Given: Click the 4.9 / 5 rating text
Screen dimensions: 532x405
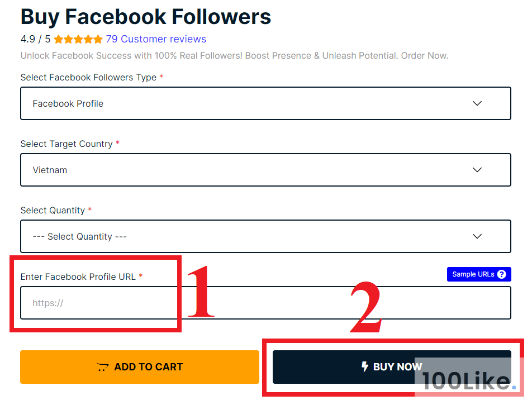Looking at the screenshot, I should click(x=35, y=39).
